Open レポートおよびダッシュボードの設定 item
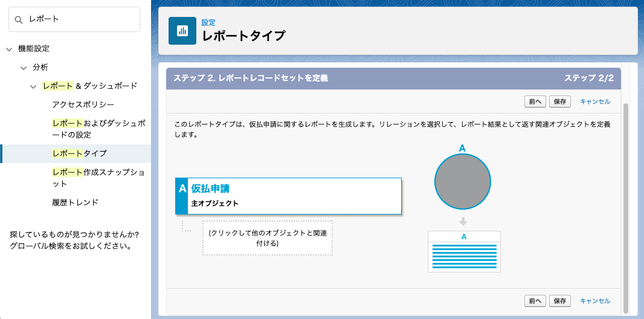The height and width of the screenshot is (319, 644). point(98,129)
